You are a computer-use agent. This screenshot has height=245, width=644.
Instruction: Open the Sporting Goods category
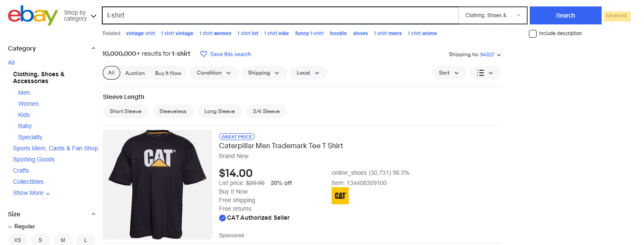[x=34, y=159]
